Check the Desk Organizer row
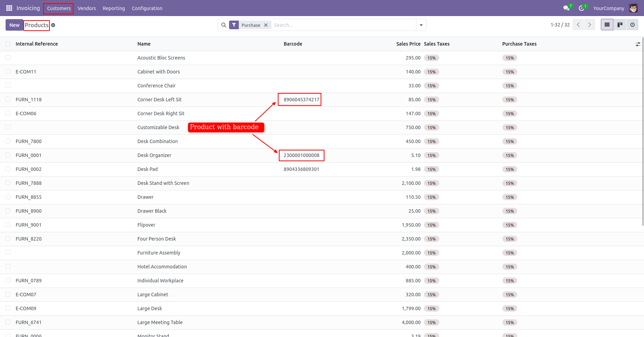This screenshot has height=337, width=644. coord(8,155)
